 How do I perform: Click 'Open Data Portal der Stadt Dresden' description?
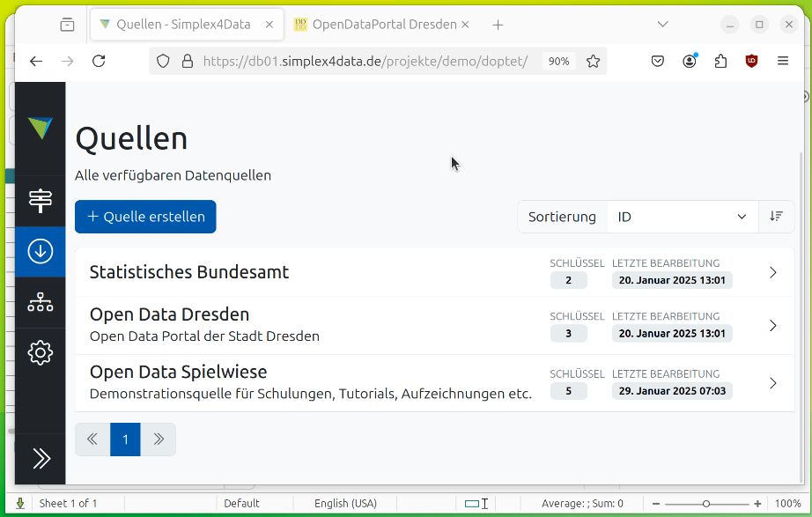click(x=204, y=336)
